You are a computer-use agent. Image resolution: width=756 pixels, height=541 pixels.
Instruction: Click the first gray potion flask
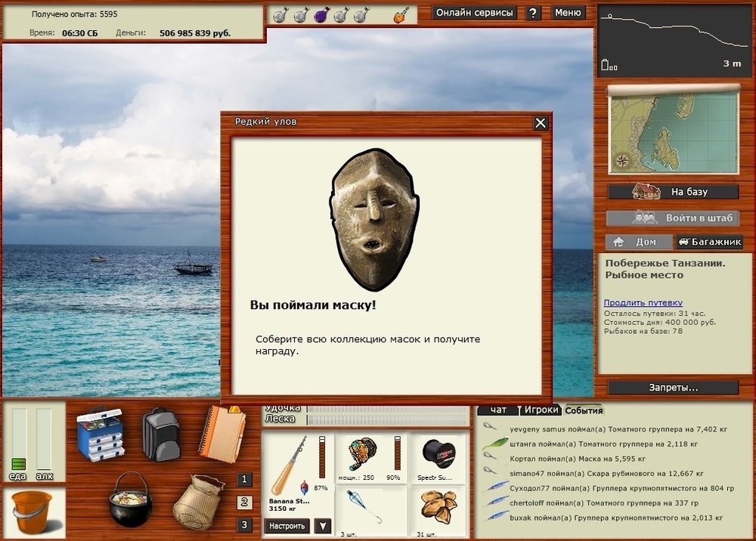point(280,14)
